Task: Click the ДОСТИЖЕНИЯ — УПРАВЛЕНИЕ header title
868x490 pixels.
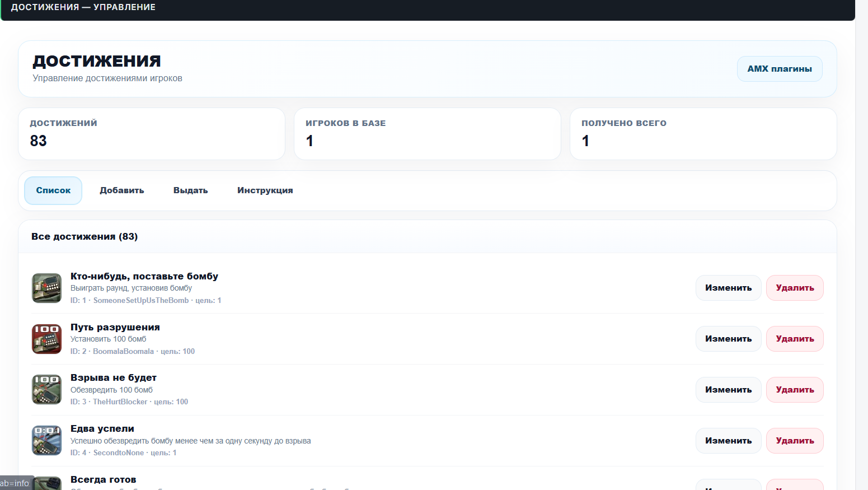Action: coord(83,7)
